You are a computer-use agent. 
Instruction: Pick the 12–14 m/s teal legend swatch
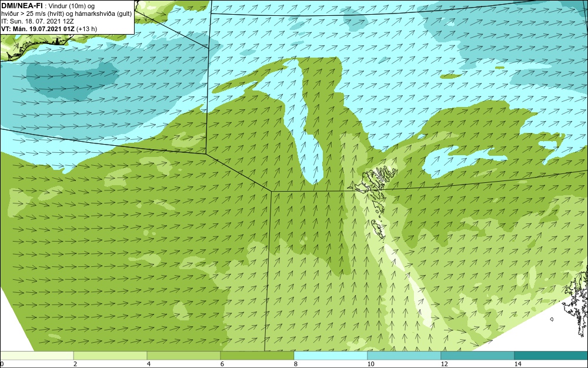click(x=477, y=356)
